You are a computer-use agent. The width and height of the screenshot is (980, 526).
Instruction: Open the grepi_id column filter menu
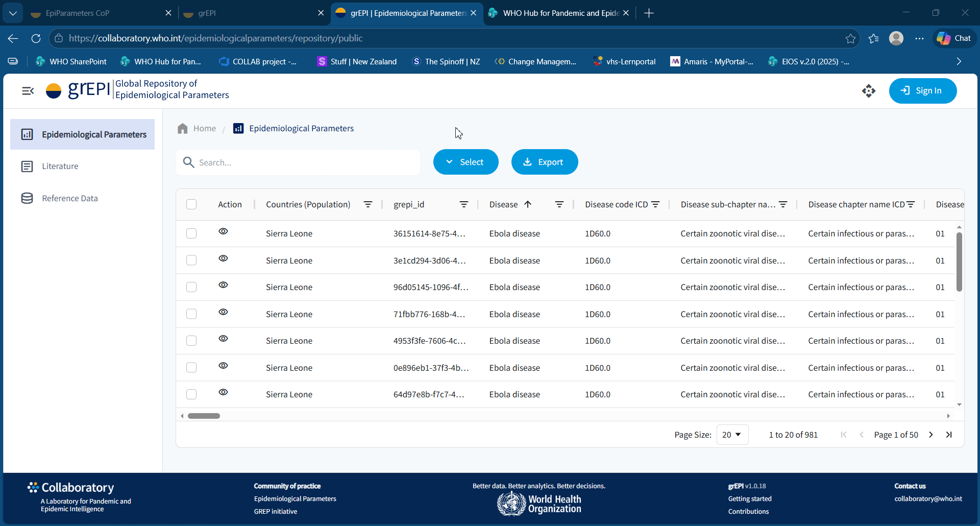point(463,204)
